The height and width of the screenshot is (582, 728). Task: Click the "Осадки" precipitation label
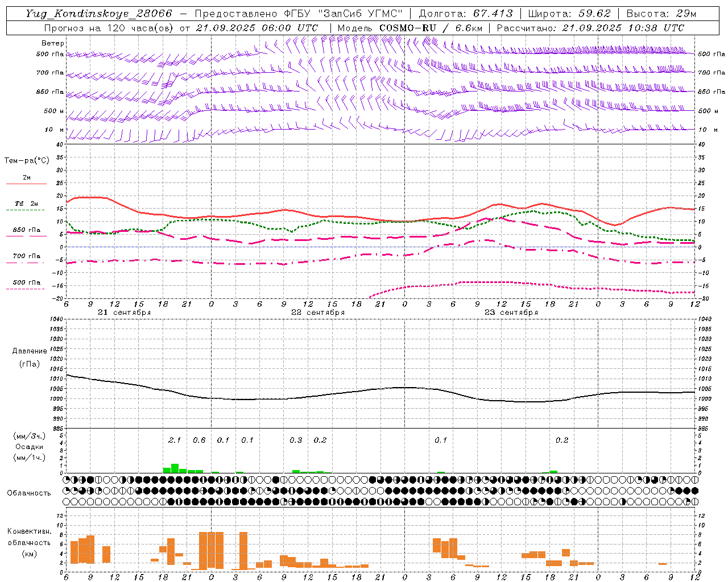click(30, 447)
